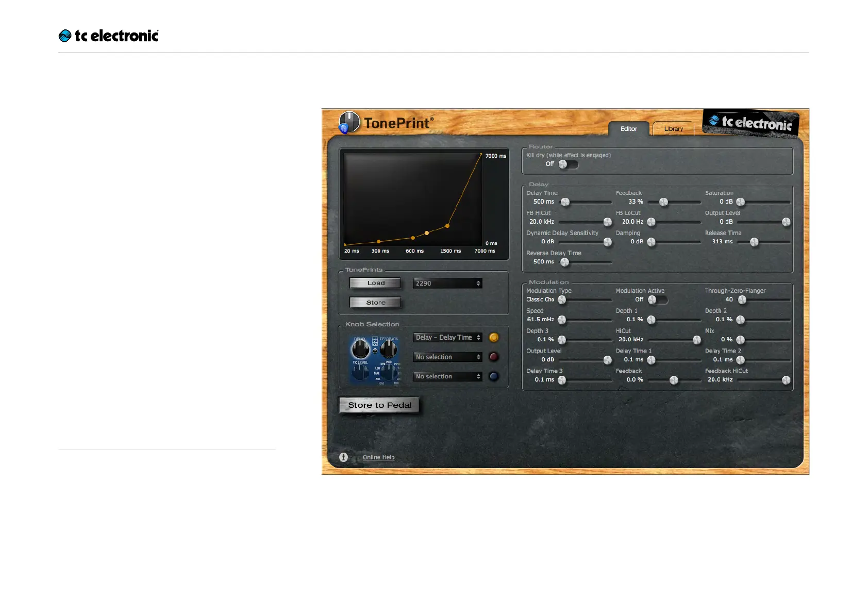Click the Saturation slider handle

741,202
